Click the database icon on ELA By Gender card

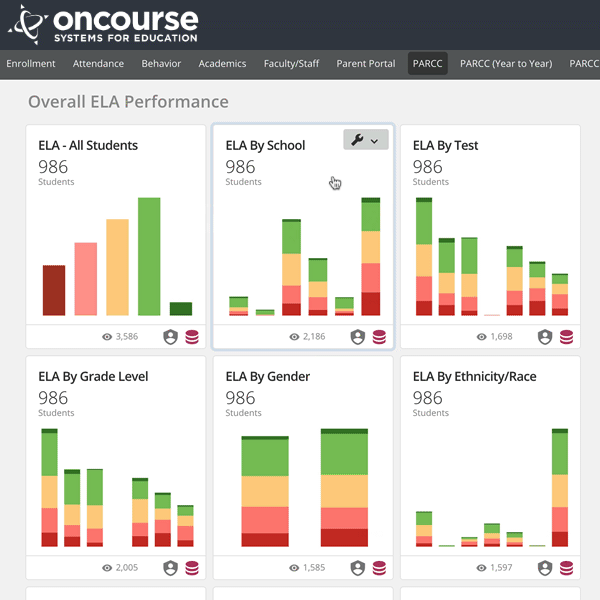379,568
